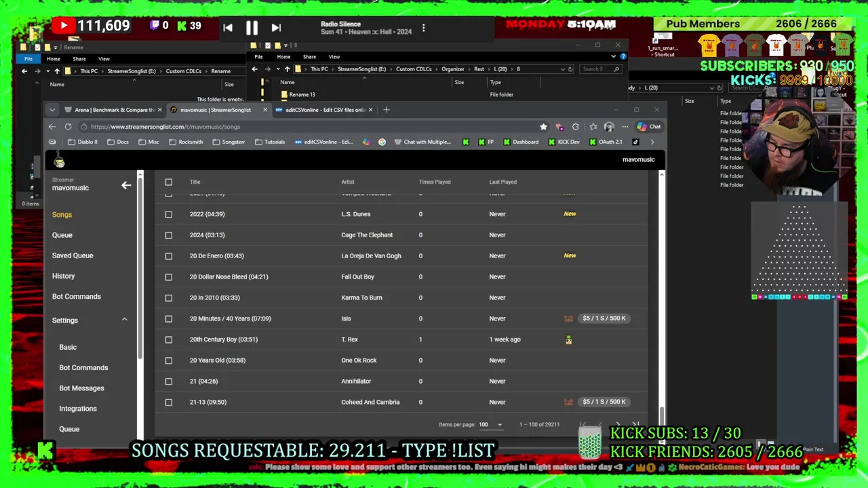Click the browser address bar URL

pyautogui.click(x=165, y=127)
